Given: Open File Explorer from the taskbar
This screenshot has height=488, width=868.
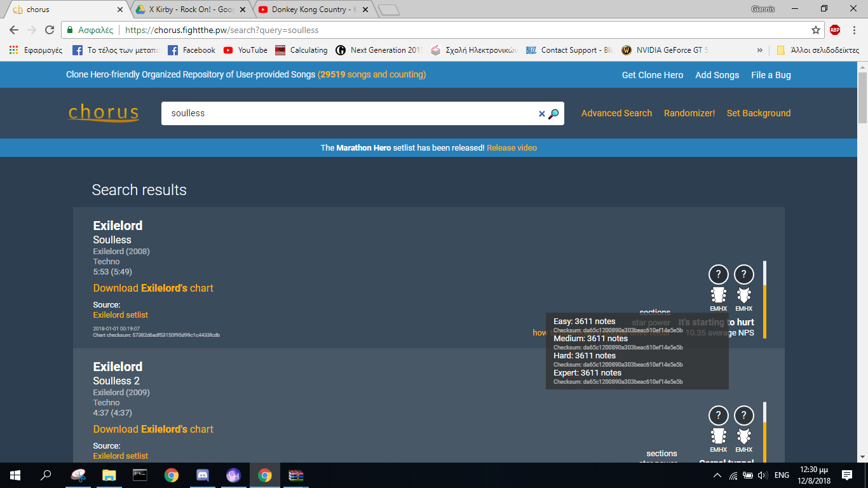Looking at the screenshot, I should (x=109, y=475).
